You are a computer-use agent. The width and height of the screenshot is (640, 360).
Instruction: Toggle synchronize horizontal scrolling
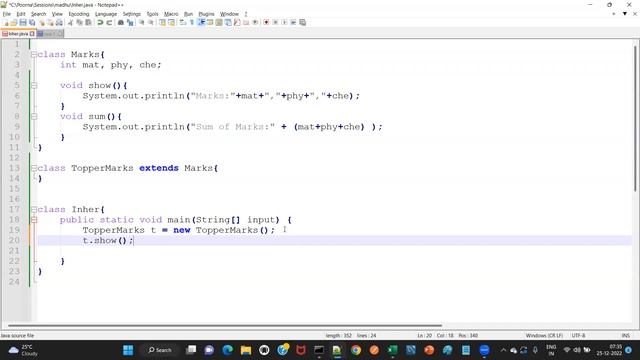tap(171, 23)
